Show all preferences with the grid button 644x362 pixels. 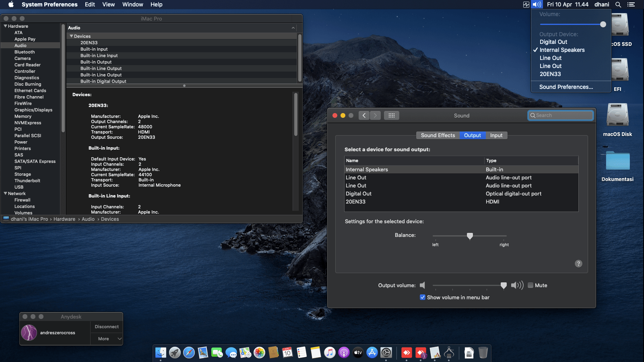click(392, 115)
